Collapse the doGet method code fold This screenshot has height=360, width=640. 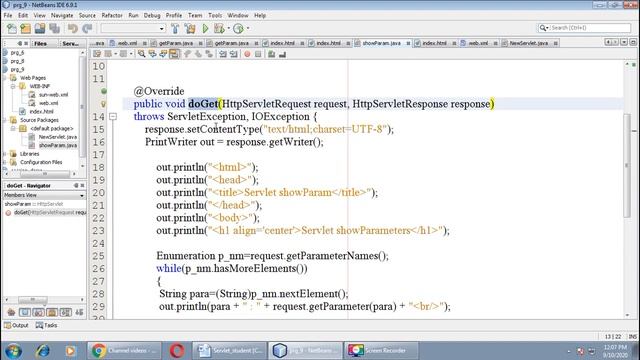[x=113, y=117]
